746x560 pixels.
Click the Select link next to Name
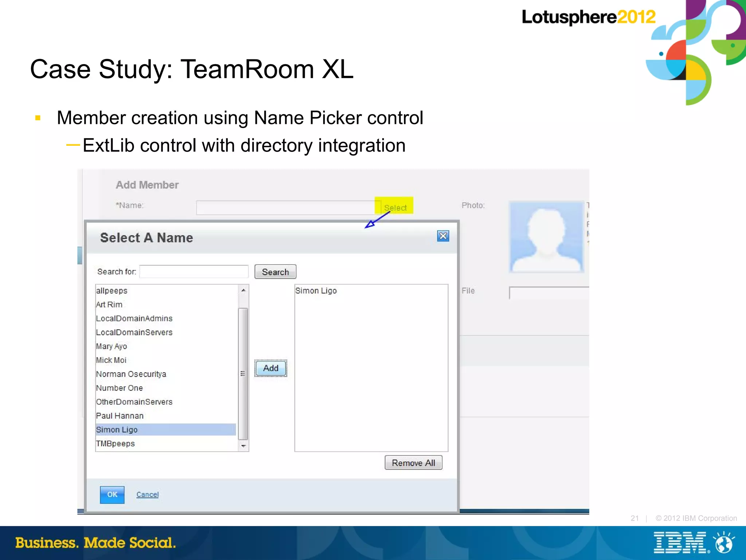(x=395, y=208)
